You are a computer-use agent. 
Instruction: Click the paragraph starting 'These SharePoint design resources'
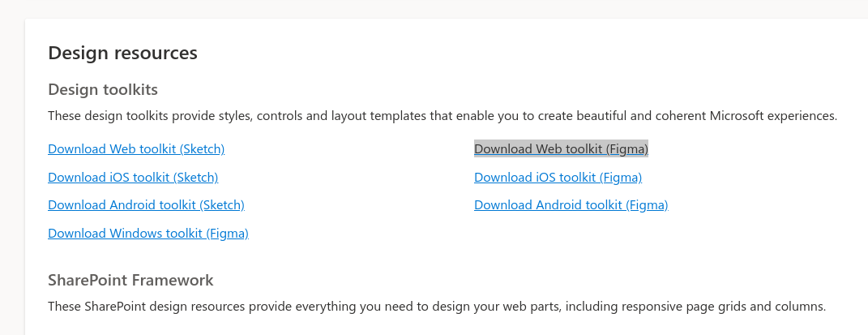click(437, 307)
